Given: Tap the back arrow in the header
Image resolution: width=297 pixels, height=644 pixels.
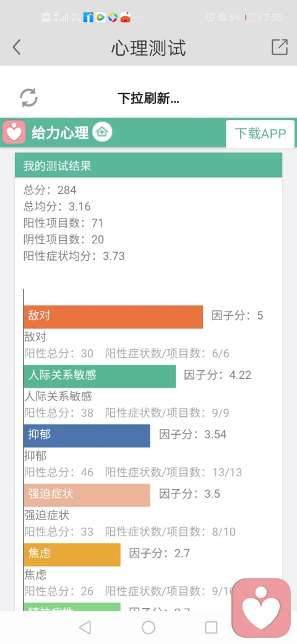Looking at the screenshot, I should point(17,47).
